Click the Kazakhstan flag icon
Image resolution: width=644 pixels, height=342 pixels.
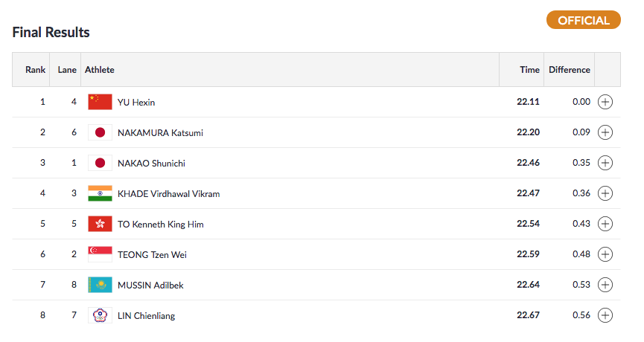tap(100, 285)
